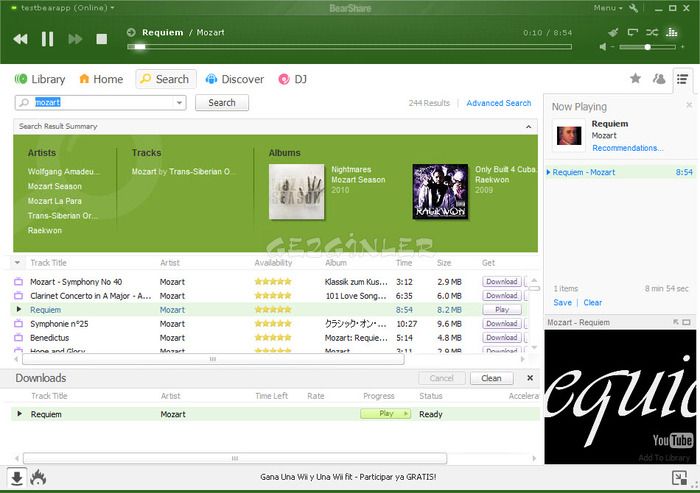Screen dimensions: 700x493
Task: Click the mozart search input field
Action: click(x=100, y=103)
